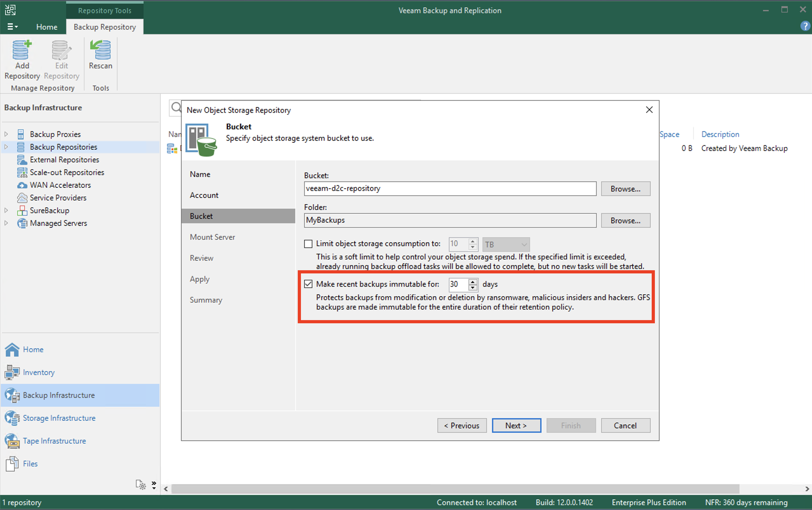
Task: Click the horizontal scrollbar thumb
Action: tap(455, 489)
